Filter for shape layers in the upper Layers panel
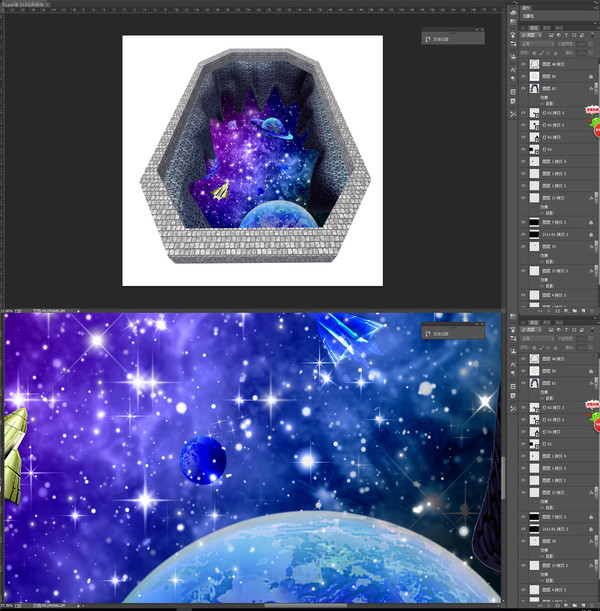Image resolution: width=600 pixels, height=611 pixels. 574,35
